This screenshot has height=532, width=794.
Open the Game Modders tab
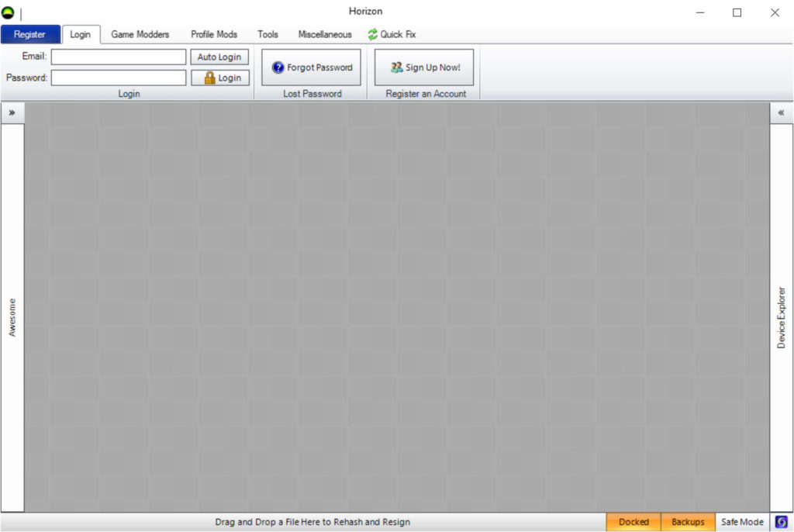coord(140,34)
